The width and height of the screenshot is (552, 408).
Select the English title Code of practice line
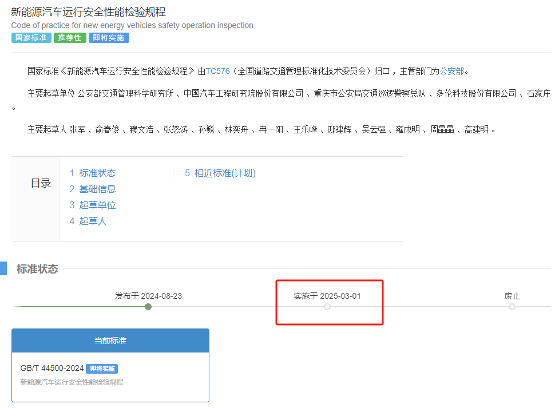coord(132,25)
